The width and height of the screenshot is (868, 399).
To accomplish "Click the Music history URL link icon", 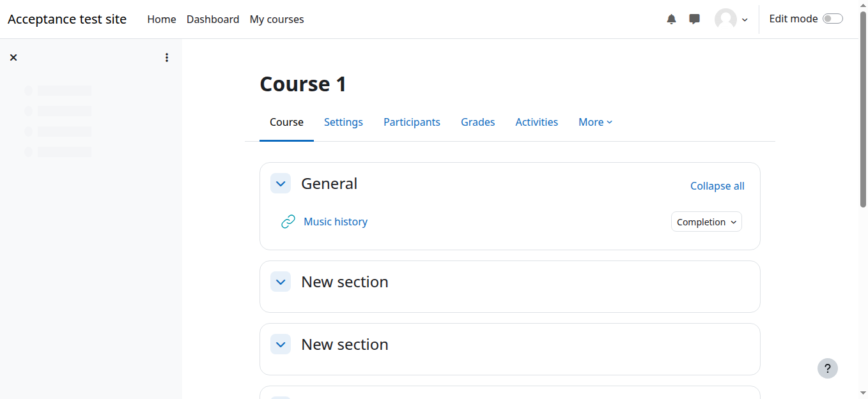I will [x=288, y=222].
